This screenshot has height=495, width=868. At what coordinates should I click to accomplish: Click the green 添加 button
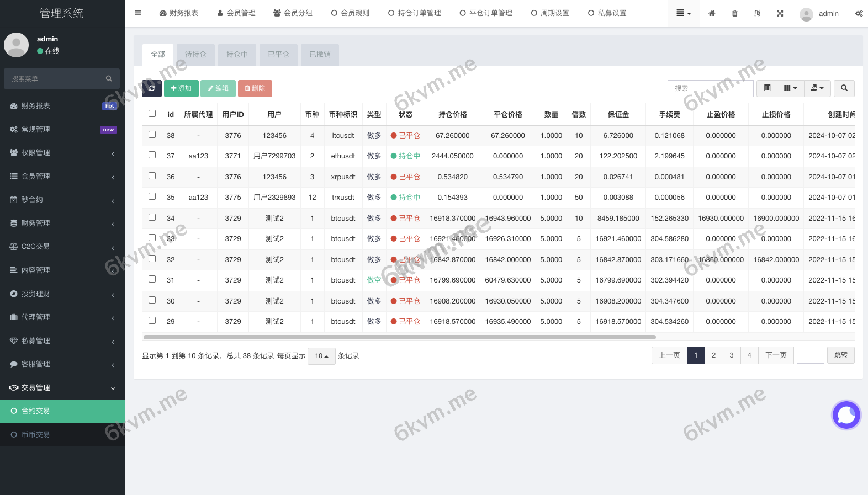(181, 88)
